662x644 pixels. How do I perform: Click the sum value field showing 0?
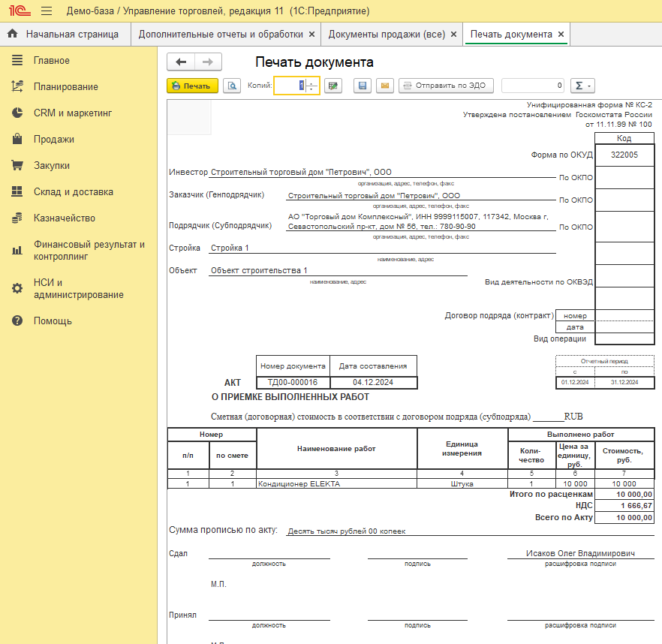coord(533,86)
